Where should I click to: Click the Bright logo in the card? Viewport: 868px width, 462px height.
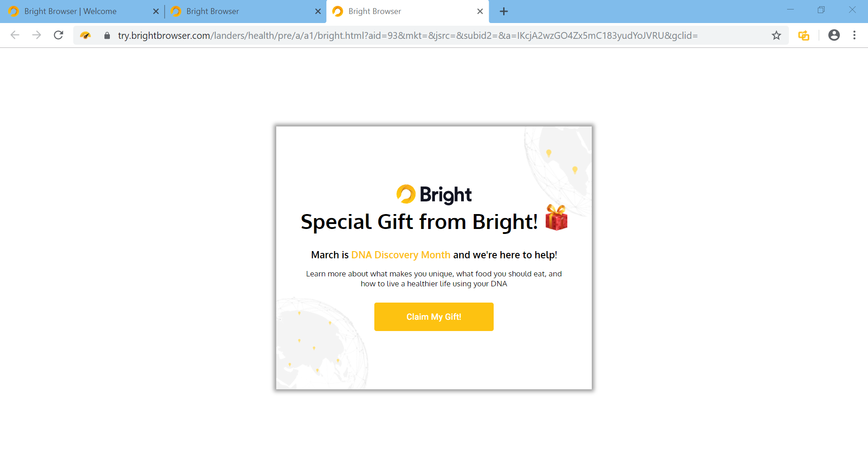pyautogui.click(x=434, y=195)
